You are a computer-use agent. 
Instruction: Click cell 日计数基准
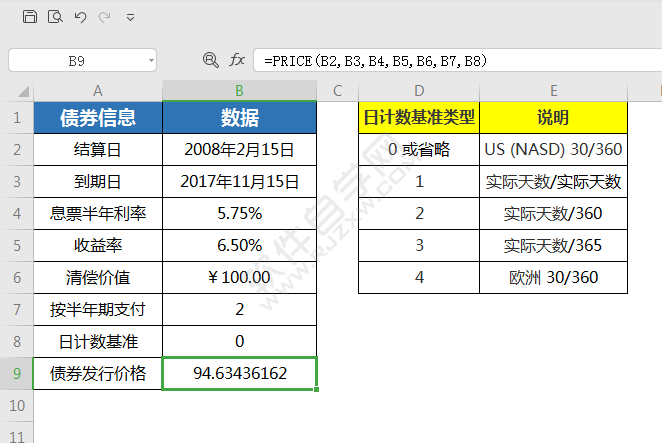pyautogui.click(x=98, y=341)
